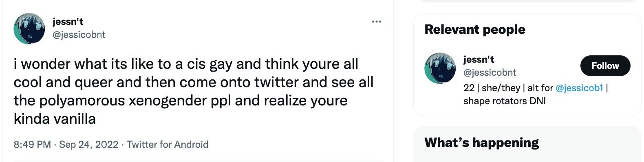The image size is (644, 162).
Task: Open the @jessicob1 mention link in bio
Action: 579,88
